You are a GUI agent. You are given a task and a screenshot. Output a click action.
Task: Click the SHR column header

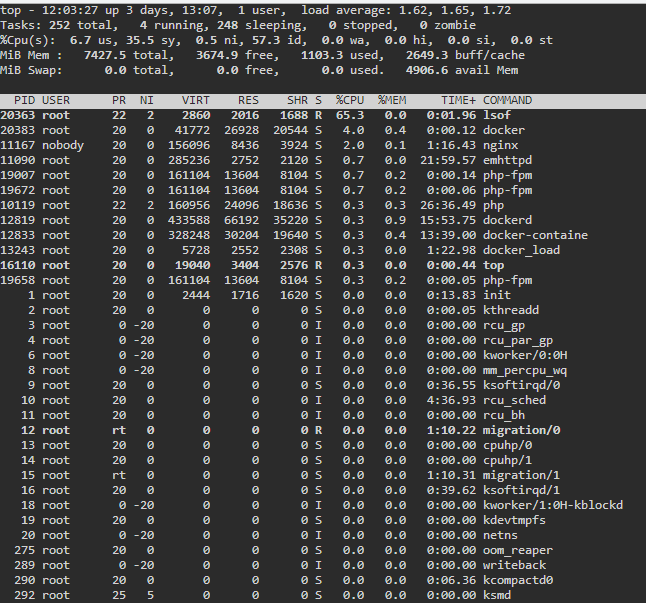click(x=297, y=100)
